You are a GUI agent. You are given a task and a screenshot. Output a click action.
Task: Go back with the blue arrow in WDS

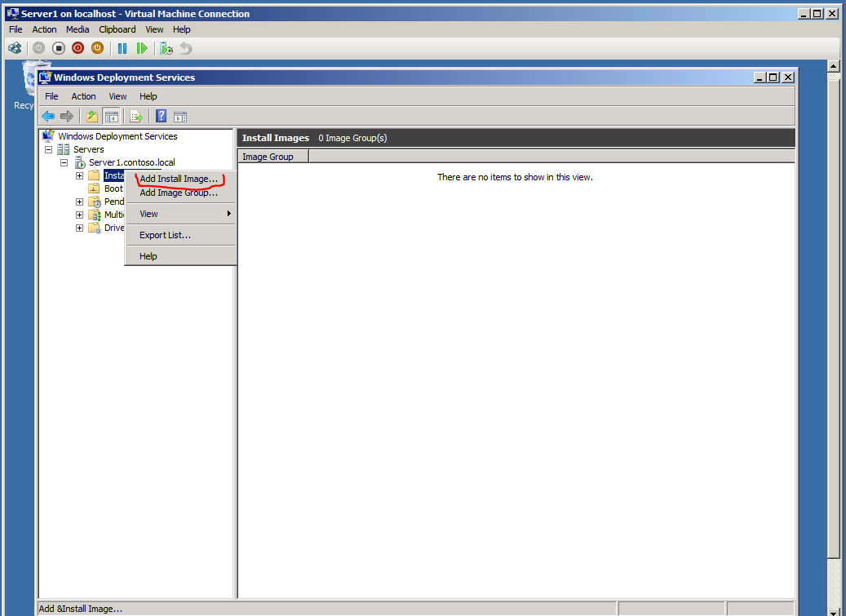48,116
